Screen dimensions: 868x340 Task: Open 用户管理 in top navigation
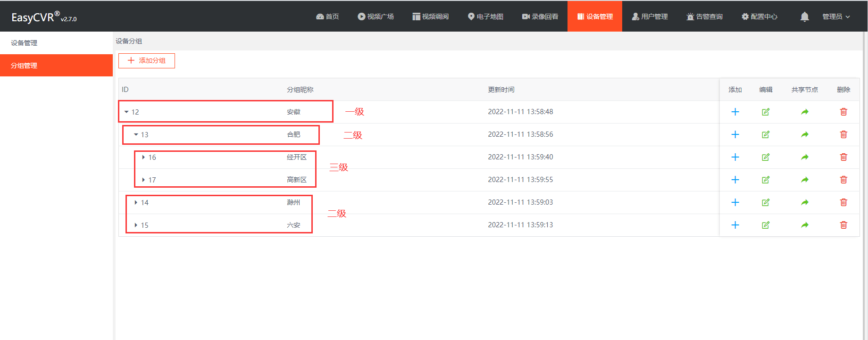pyautogui.click(x=650, y=17)
